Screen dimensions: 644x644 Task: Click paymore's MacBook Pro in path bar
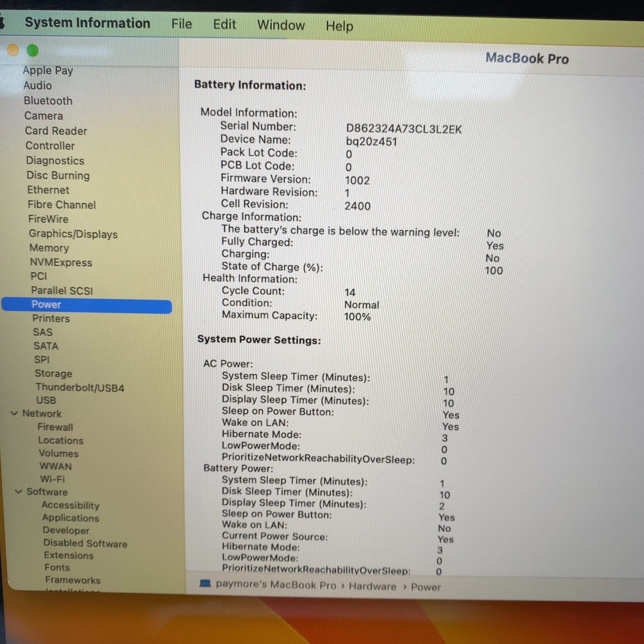(x=276, y=585)
